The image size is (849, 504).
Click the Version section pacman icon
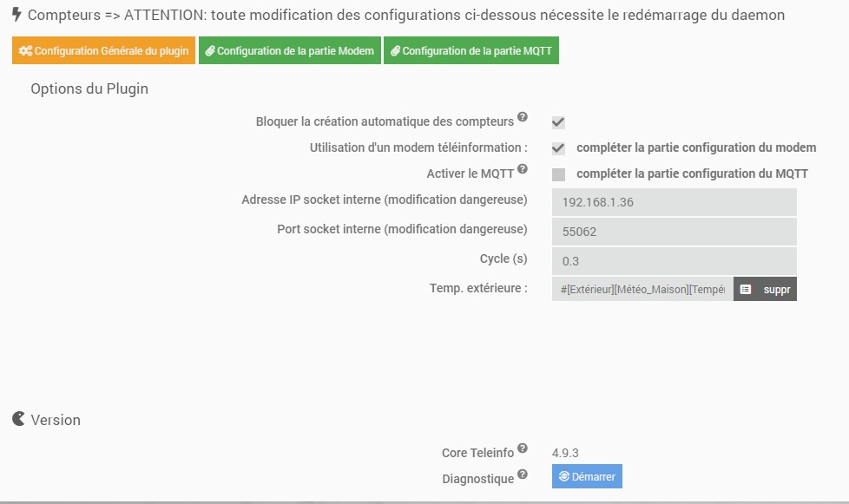(x=18, y=419)
